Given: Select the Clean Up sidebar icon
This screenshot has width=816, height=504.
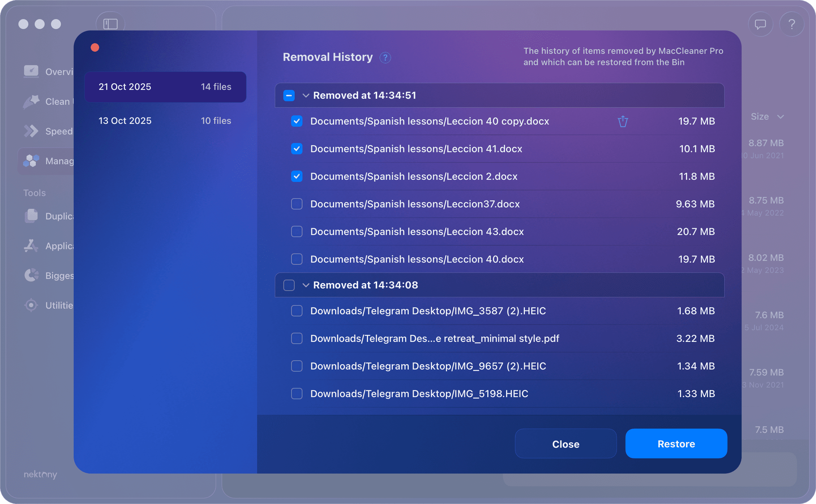Looking at the screenshot, I should (32, 102).
